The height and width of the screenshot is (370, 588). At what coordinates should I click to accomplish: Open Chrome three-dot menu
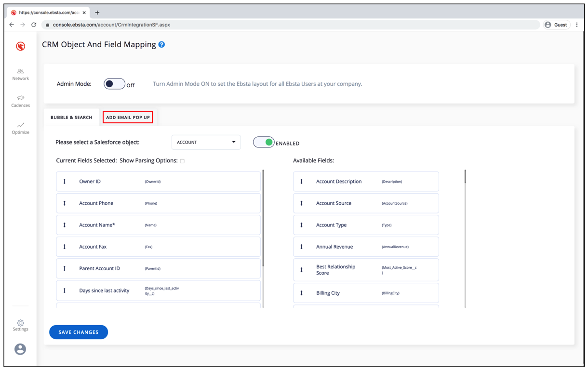coord(576,25)
